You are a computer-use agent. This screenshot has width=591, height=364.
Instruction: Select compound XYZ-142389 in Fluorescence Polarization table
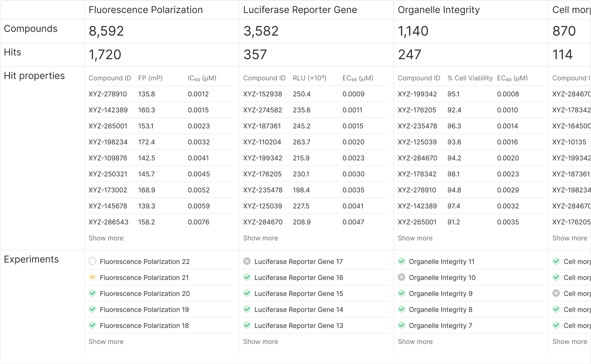pyautogui.click(x=108, y=110)
